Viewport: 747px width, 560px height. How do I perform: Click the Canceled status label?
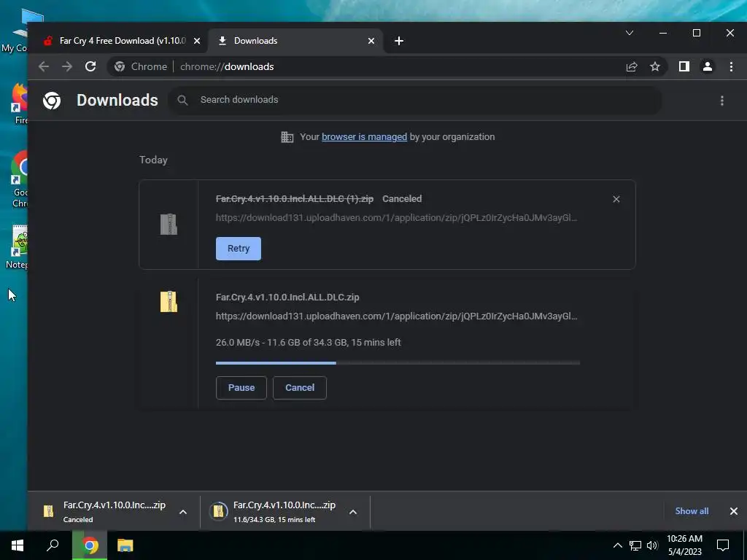(x=402, y=198)
